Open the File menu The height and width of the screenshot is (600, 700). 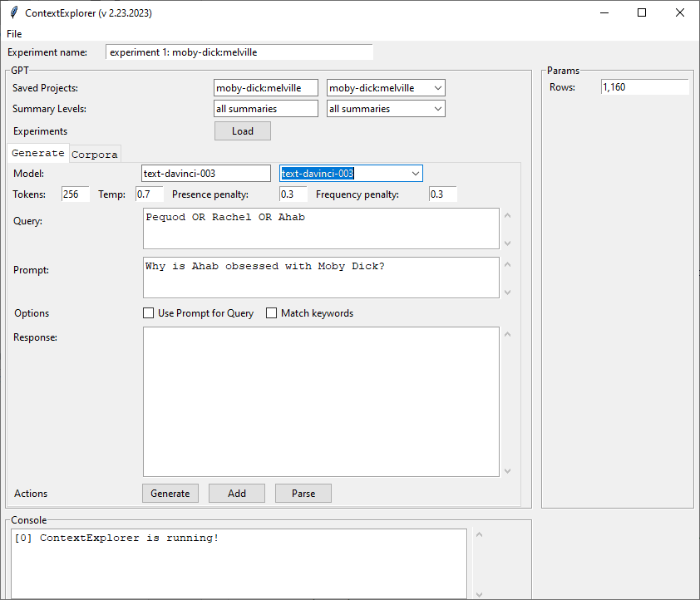point(14,34)
